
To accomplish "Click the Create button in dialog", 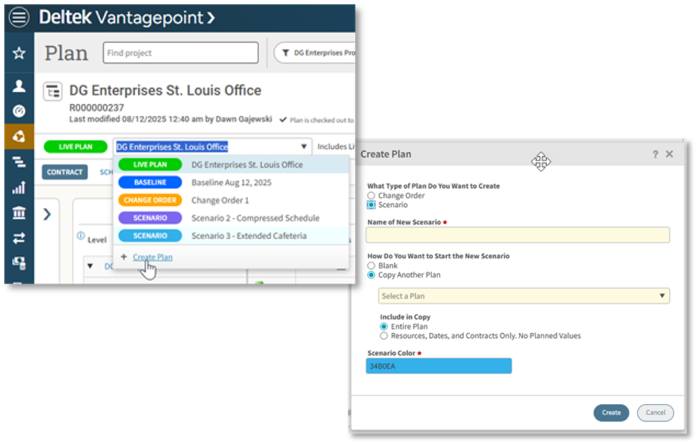I will pos(611,412).
